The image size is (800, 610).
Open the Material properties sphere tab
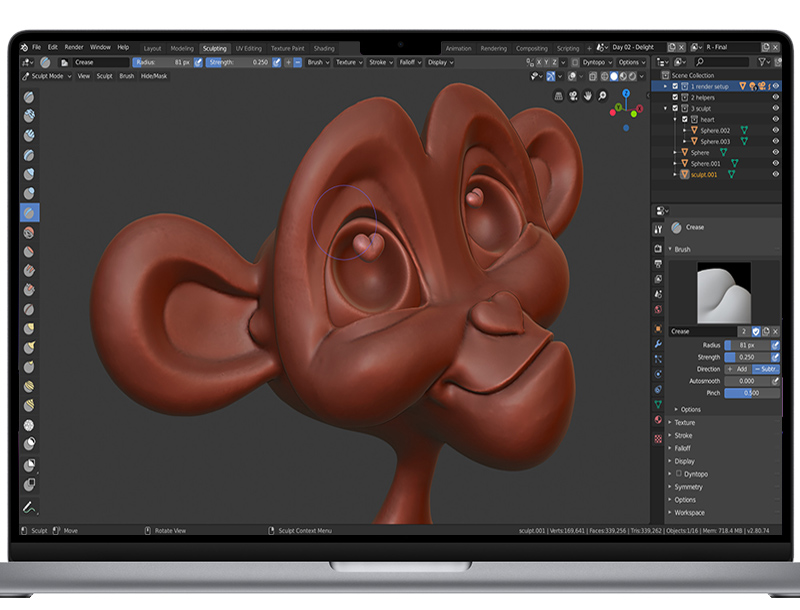pyautogui.click(x=658, y=420)
